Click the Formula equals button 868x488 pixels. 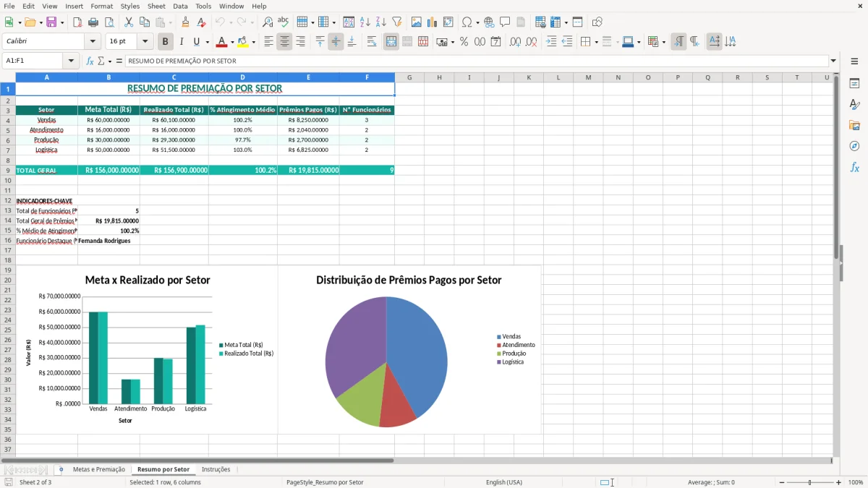119,61
